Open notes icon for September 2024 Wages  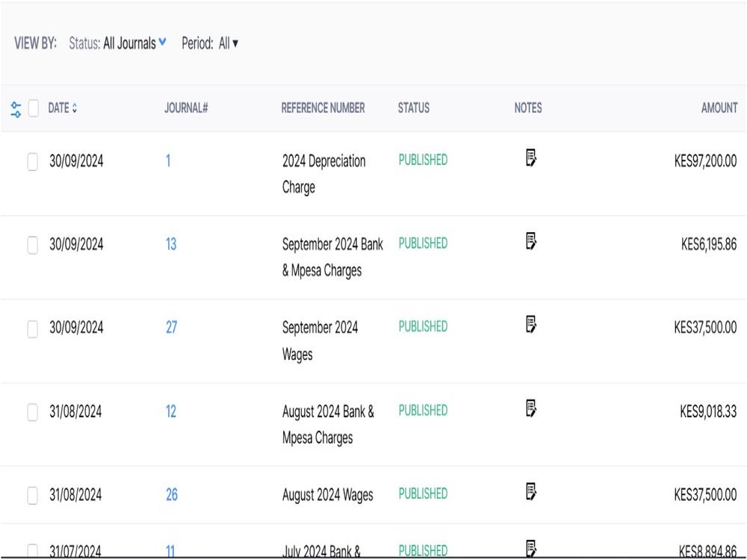point(530,324)
